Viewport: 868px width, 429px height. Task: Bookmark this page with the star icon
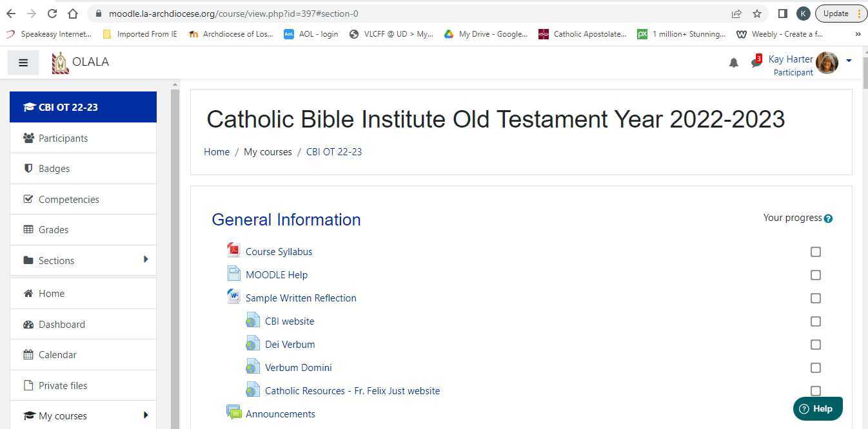click(757, 14)
